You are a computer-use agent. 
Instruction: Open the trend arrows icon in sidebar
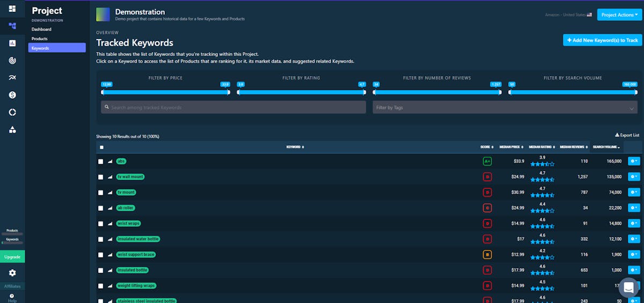coord(12,78)
